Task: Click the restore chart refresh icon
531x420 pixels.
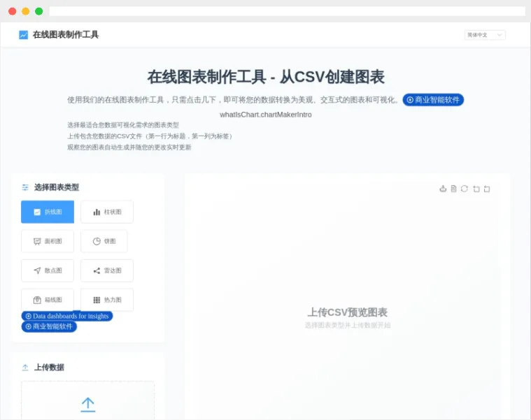Action: pos(465,189)
